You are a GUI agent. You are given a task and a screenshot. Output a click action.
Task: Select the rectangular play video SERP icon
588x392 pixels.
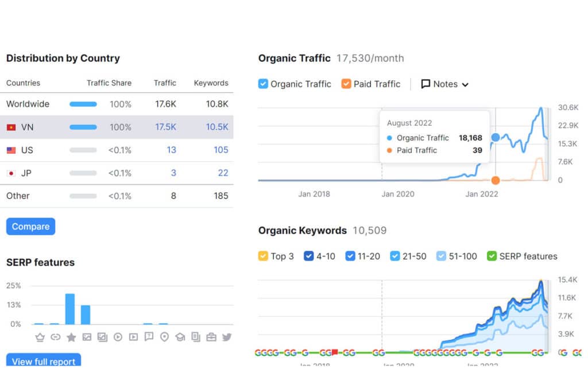coord(133,337)
